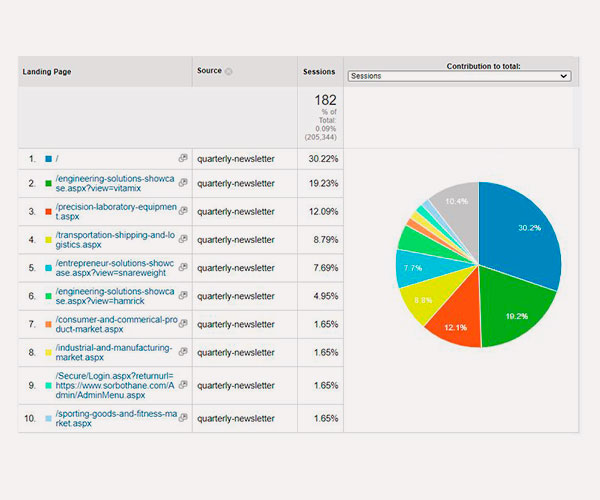Click the 19.23% sessions value
Image resolution: width=600 pixels, height=500 pixels.
click(x=323, y=183)
